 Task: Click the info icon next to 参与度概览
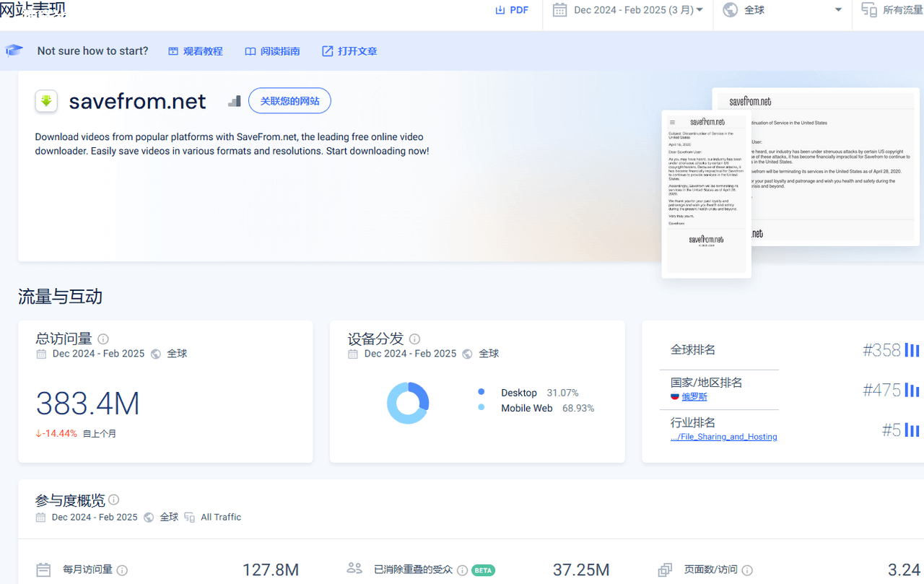click(x=114, y=500)
